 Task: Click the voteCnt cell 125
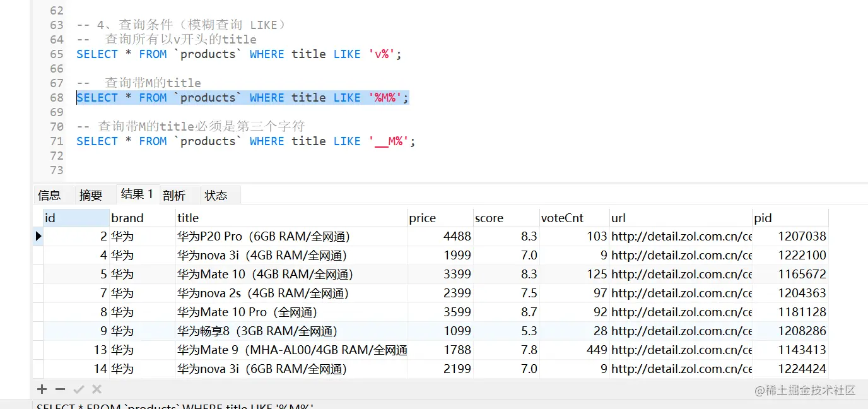574,275
